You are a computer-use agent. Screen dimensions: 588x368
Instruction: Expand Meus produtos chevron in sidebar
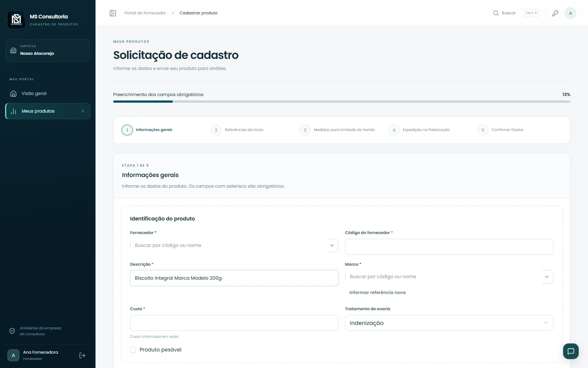83,111
